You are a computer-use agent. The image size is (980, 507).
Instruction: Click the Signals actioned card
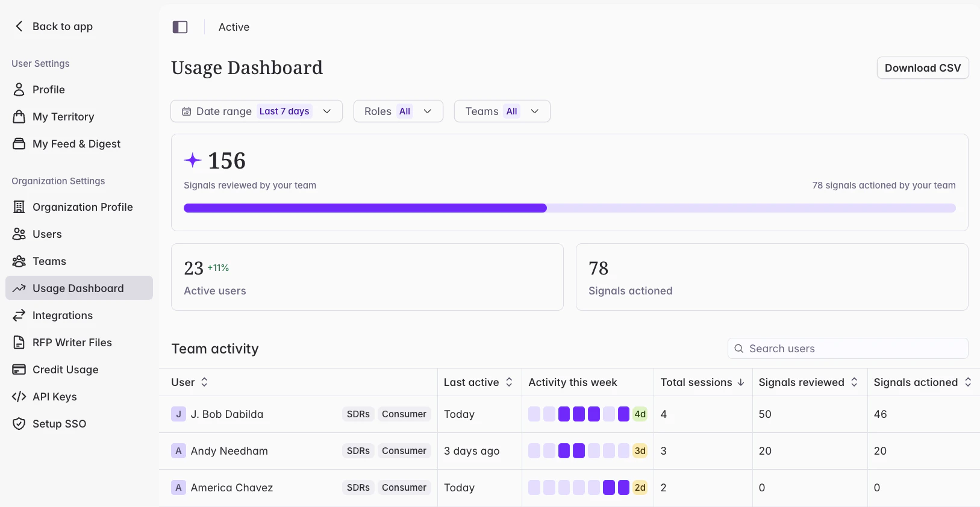tap(772, 277)
